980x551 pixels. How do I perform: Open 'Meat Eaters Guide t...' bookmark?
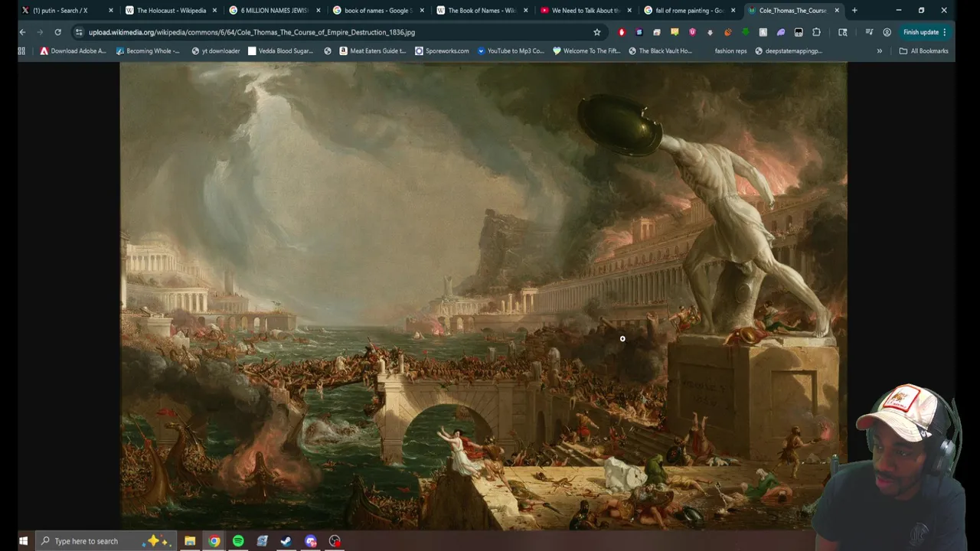pyautogui.click(x=372, y=51)
